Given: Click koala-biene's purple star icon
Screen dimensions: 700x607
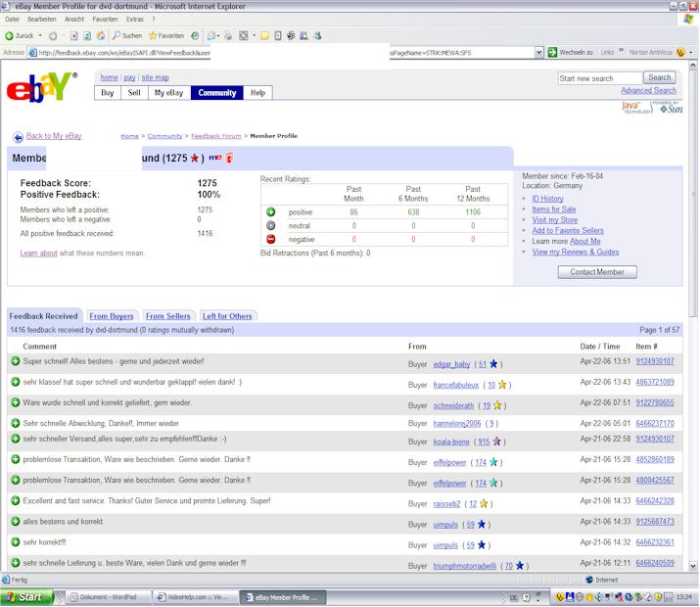Looking at the screenshot, I should tap(496, 442).
